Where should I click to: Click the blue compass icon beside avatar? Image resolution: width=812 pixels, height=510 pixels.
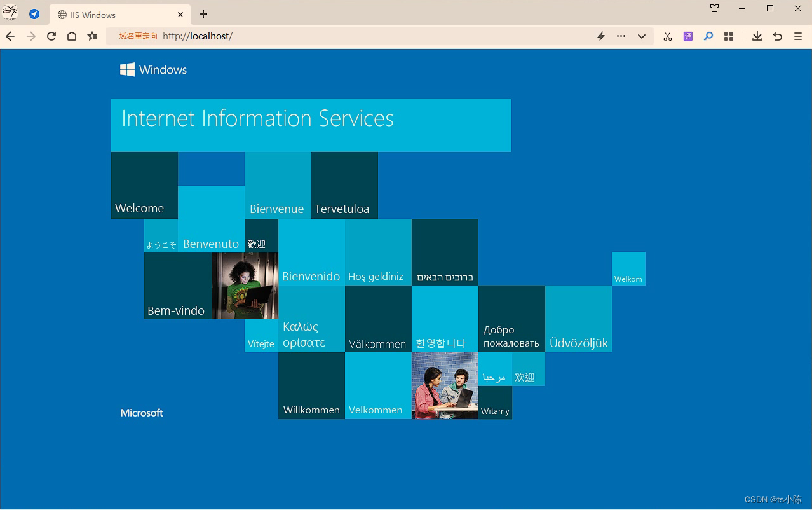34,14
